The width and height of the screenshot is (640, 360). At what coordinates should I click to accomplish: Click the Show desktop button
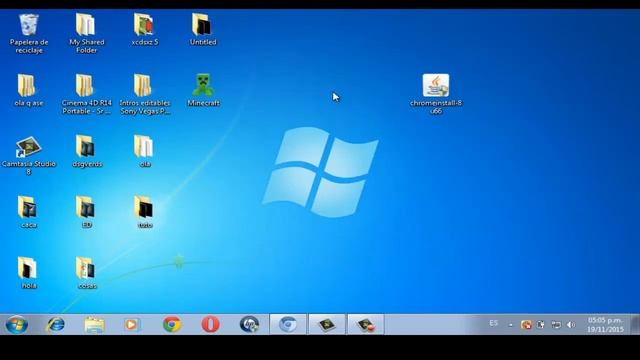click(635, 324)
